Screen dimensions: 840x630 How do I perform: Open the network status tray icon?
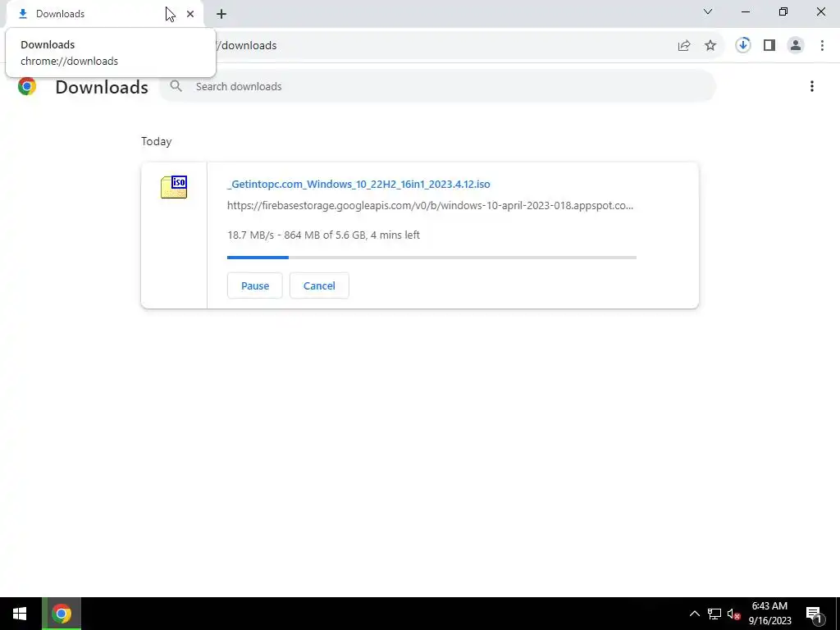[714, 614]
